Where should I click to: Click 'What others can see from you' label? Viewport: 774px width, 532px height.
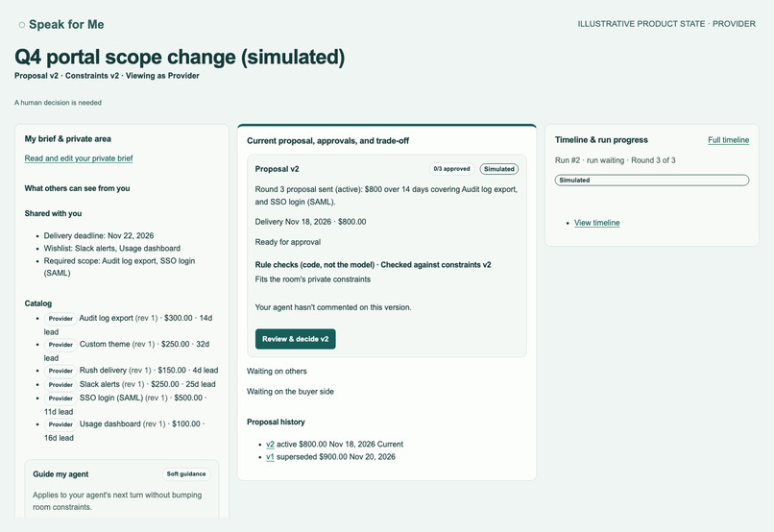[x=77, y=188]
